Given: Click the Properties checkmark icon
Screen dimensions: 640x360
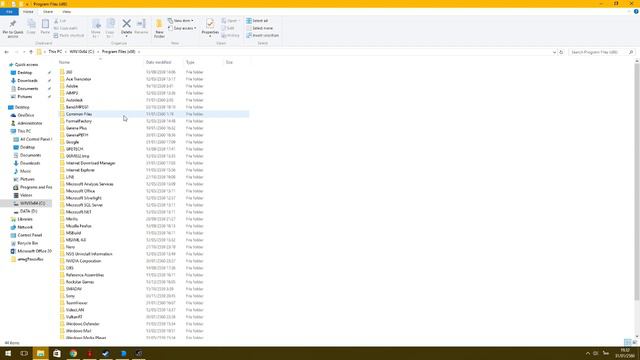Looking at the screenshot, I should tap(210, 23).
